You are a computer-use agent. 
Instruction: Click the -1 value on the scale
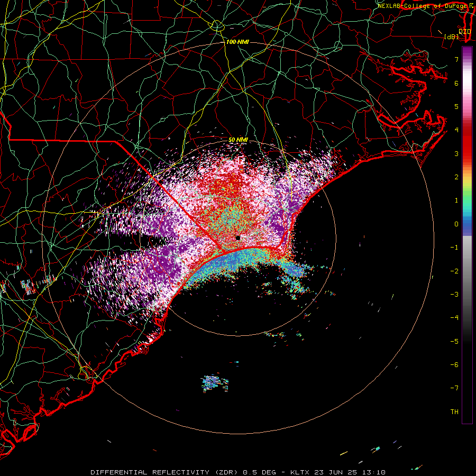[454, 248]
